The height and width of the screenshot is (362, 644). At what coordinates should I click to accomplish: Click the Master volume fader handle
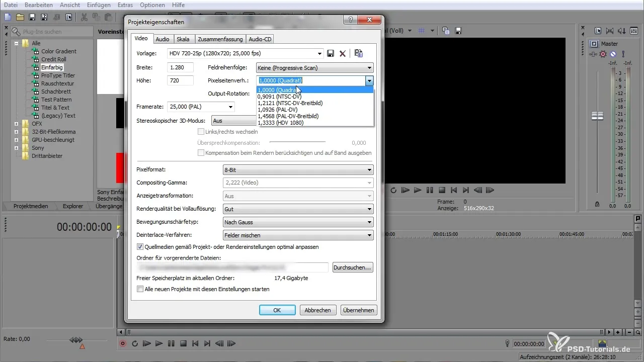coord(597,116)
